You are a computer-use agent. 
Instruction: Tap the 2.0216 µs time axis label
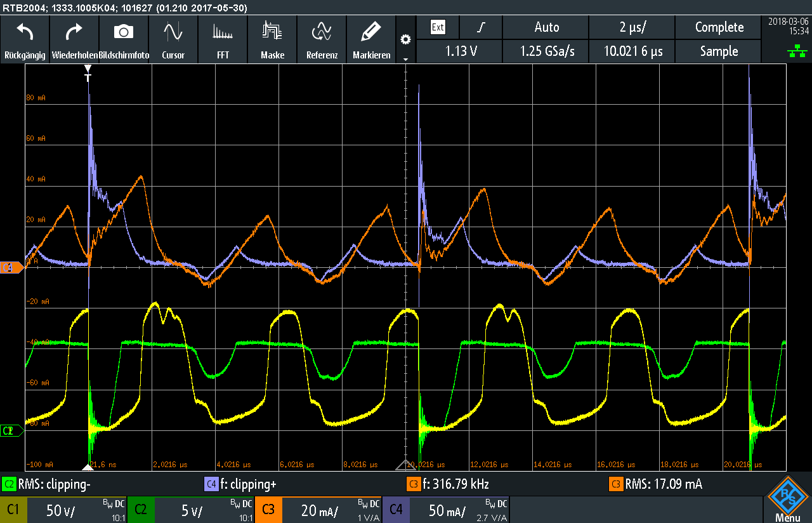tap(169, 465)
